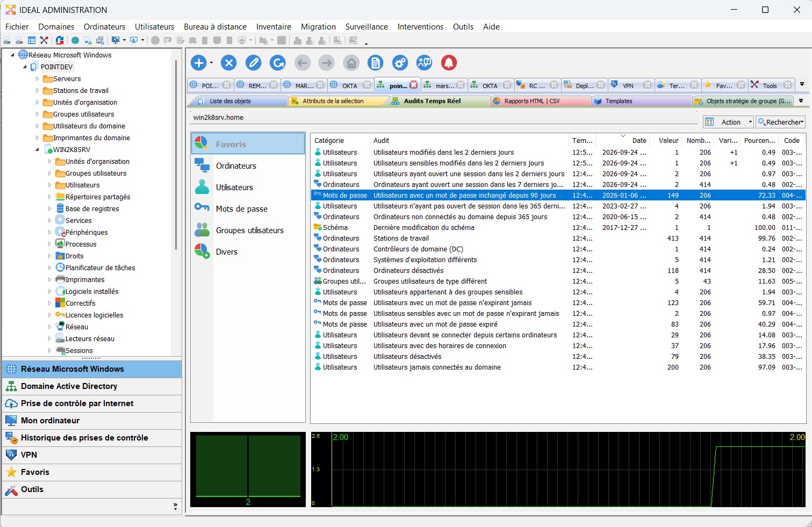Open the Rechercher search dropdown
This screenshot has width=812, height=527.
point(781,122)
